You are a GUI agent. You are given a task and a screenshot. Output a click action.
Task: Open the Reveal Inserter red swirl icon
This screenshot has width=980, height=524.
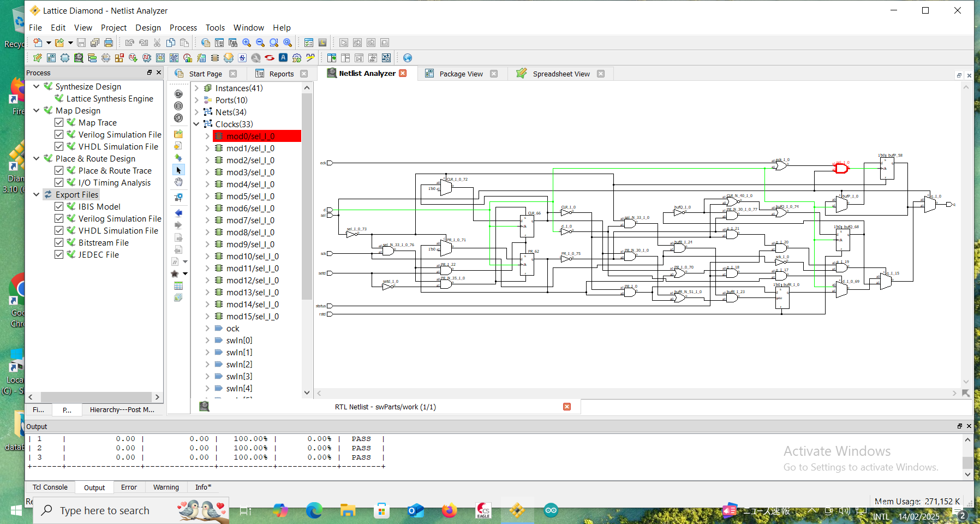pyautogui.click(x=270, y=58)
